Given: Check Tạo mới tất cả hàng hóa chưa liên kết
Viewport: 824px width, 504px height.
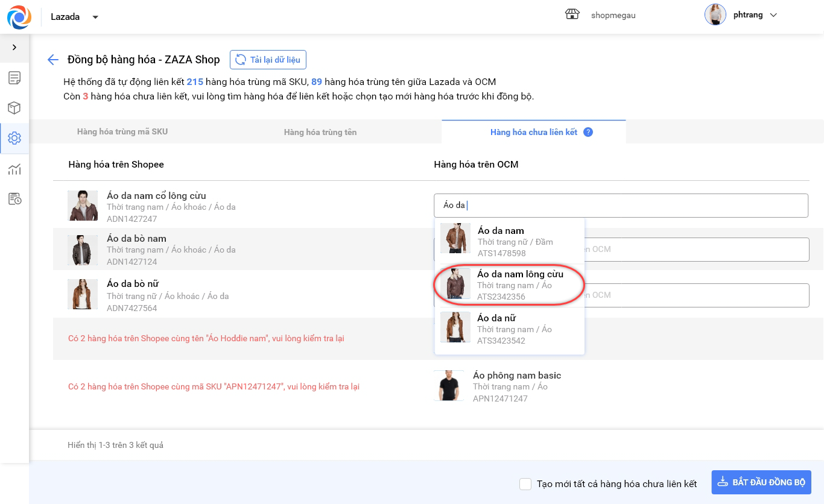Looking at the screenshot, I should pos(525,484).
